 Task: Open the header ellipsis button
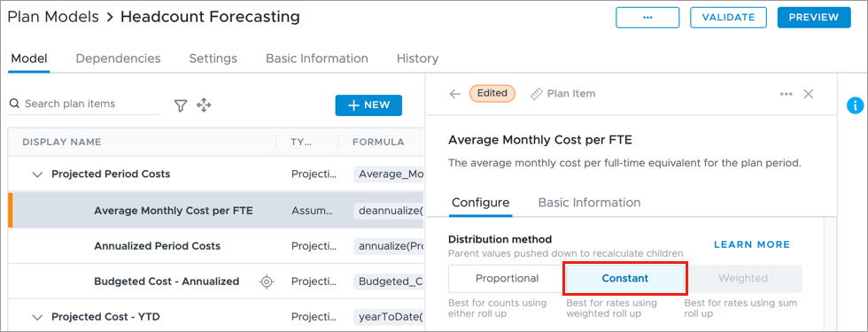click(x=647, y=17)
